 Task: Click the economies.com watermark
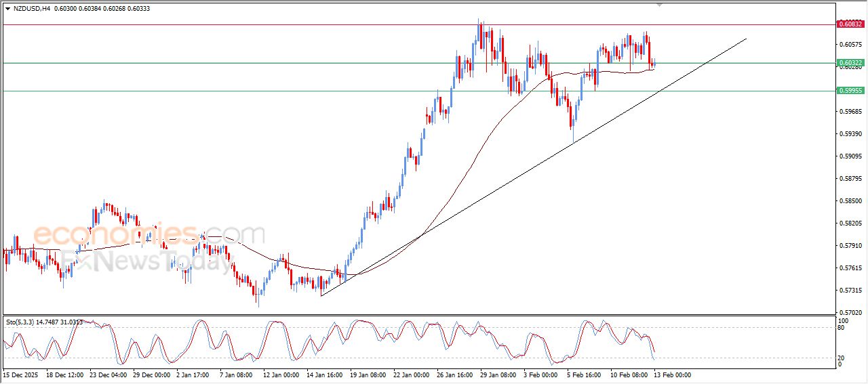point(149,235)
